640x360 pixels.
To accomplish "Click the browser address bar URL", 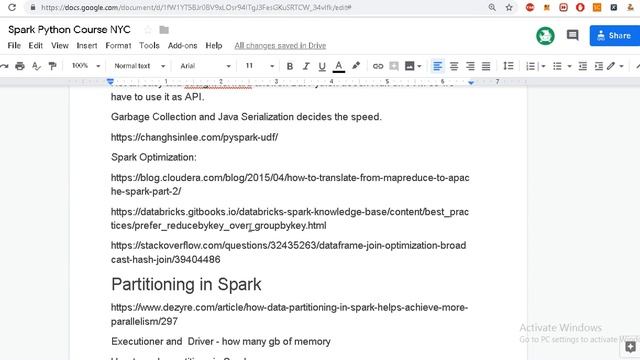I will [x=196, y=7].
